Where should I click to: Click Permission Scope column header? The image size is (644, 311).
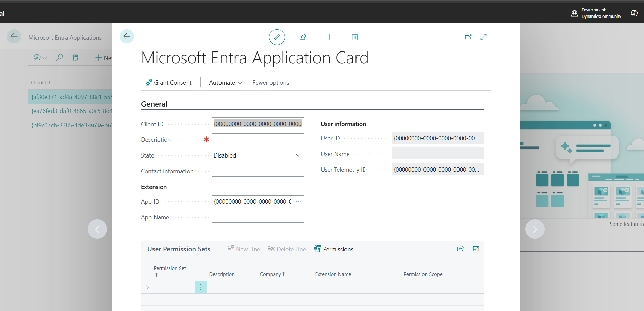pos(423,274)
